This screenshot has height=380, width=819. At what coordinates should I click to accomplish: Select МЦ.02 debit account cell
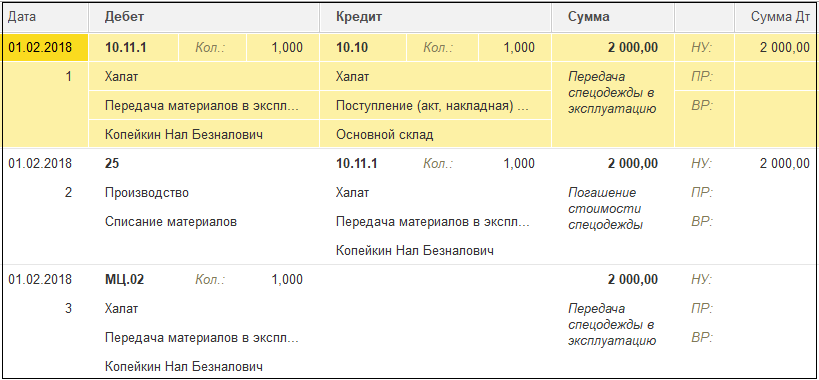point(125,280)
